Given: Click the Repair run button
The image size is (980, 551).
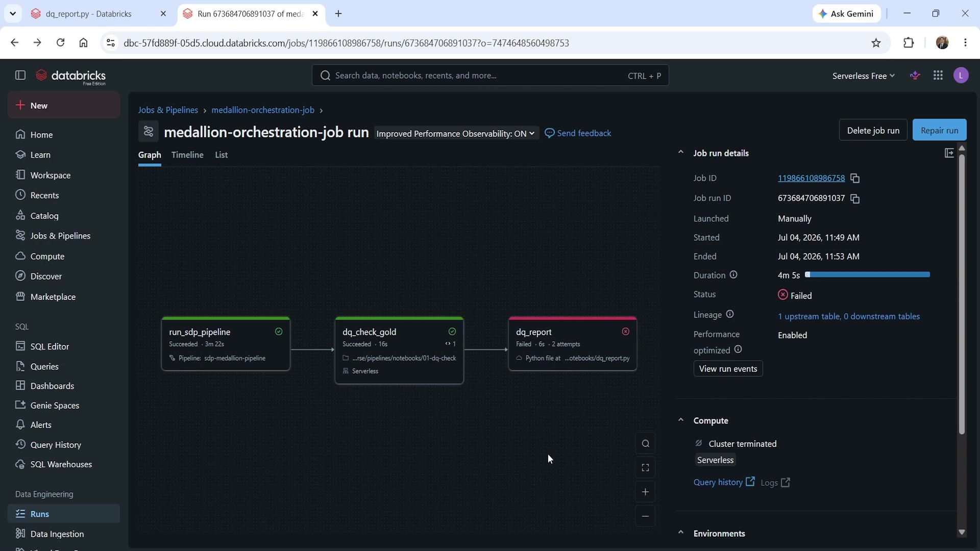Looking at the screenshot, I should coord(939,131).
